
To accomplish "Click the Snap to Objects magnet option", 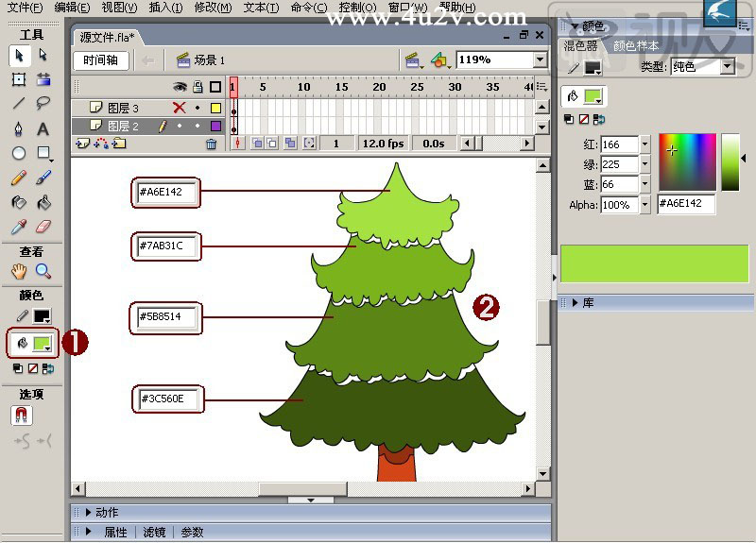I will coord(21,415).
